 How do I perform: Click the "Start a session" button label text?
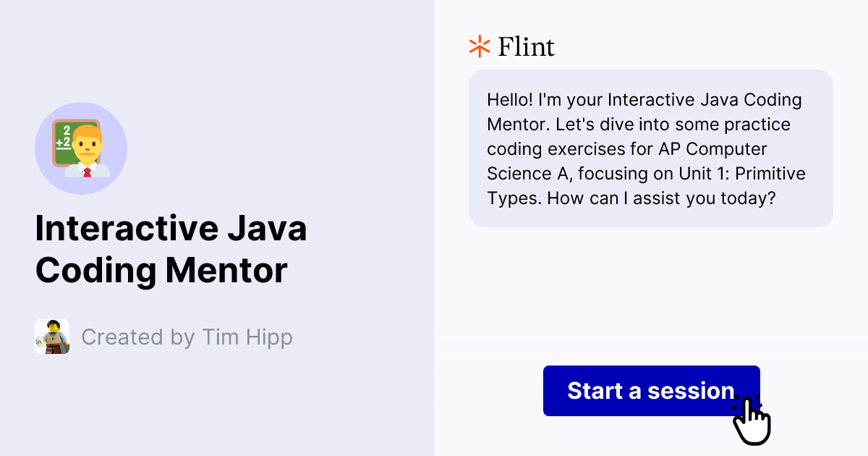(651, 391)
